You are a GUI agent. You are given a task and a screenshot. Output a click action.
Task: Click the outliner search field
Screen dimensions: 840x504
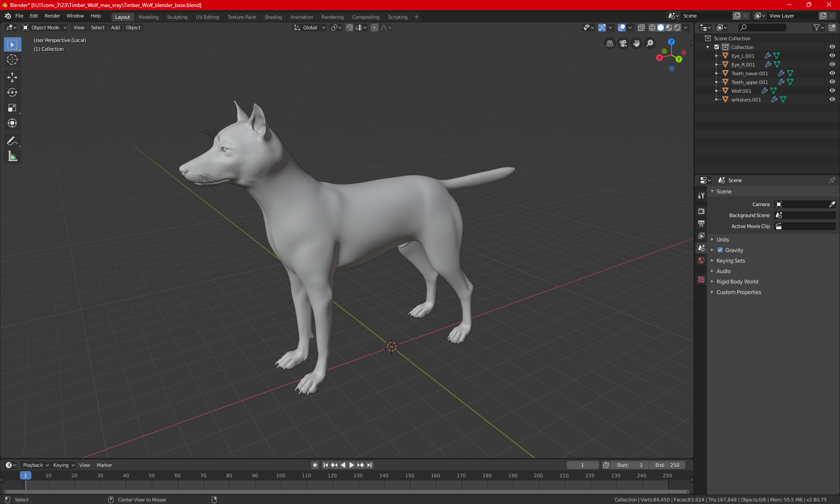[x=762, y=28]
